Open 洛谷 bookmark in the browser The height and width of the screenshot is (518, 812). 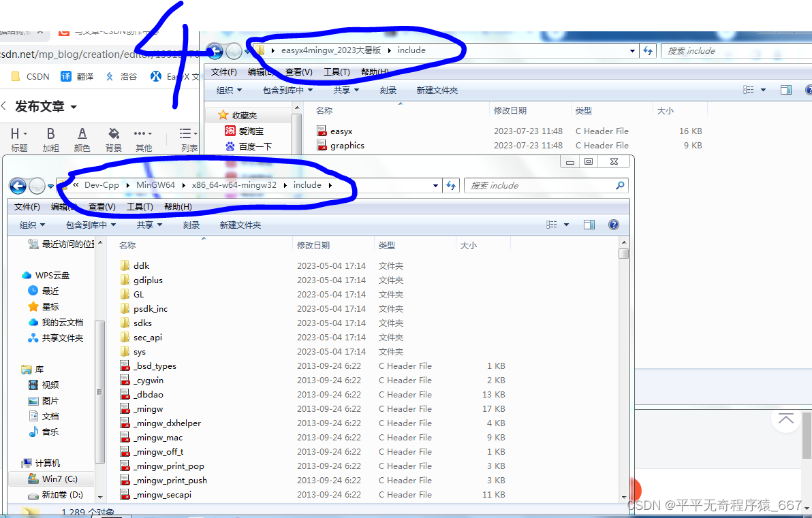(121, 77)
